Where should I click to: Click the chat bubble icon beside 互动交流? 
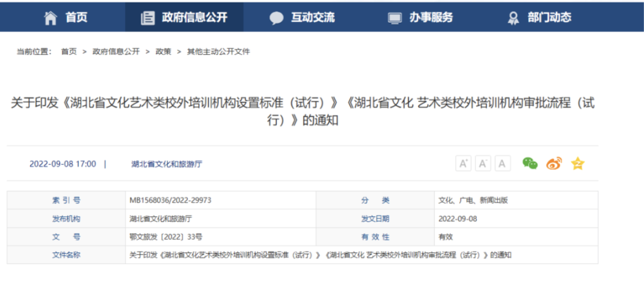click(276, 18)
